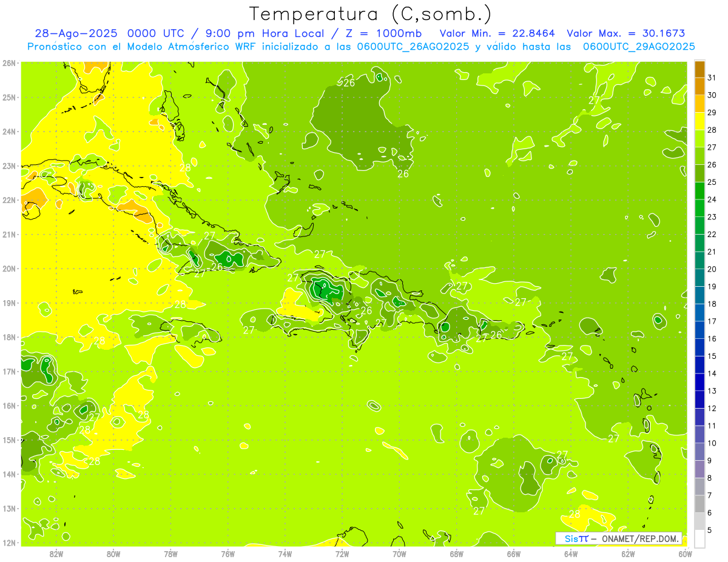Click the legend value 22
Viewport: 728px width, 562px height.
(x=712, y=235)
